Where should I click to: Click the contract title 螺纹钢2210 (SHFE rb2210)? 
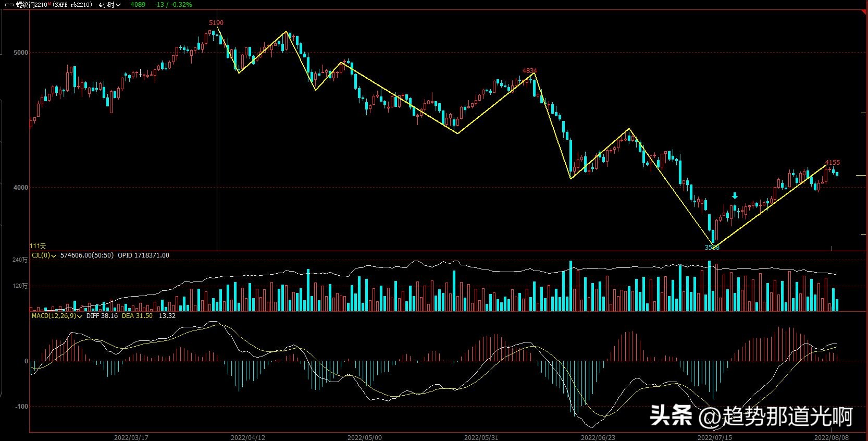54,5
